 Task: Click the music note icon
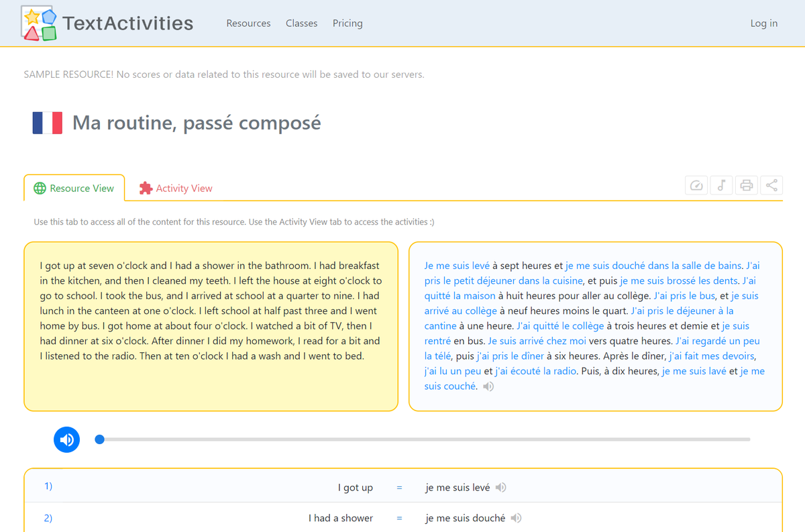click(x=721, y=185)
